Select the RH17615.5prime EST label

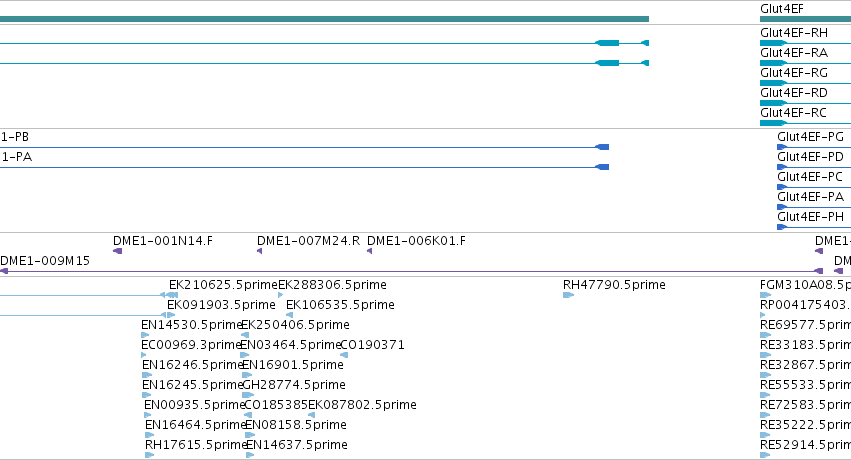coord(196,445)
